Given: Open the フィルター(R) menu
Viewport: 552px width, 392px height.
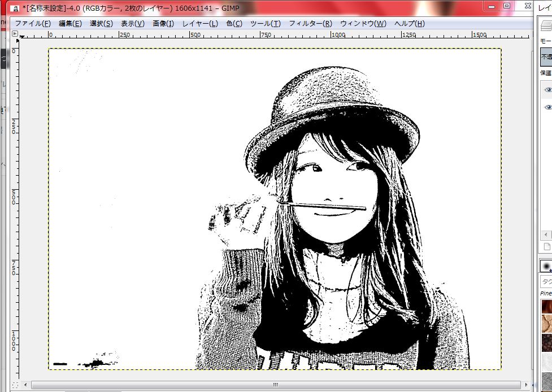Looking at the screenshot, I should point(311,24).
